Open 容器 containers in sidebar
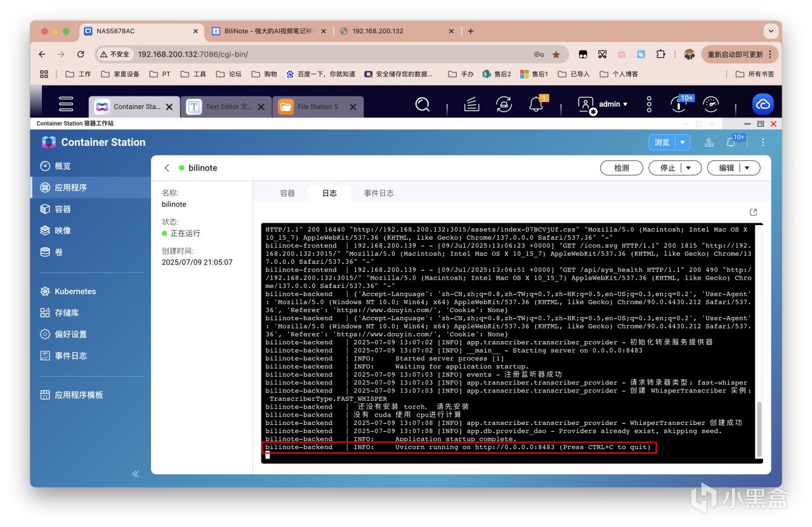 coord(91,209)
